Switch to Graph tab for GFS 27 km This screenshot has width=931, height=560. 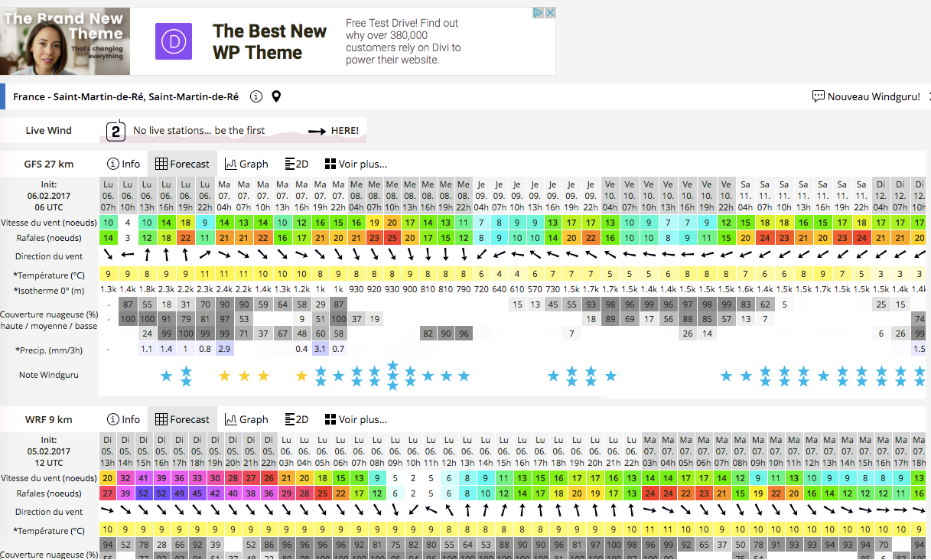[x=246, y=164]
